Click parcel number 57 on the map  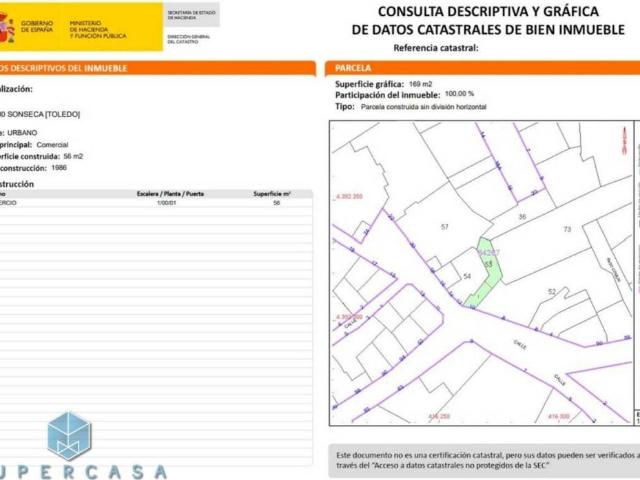click(444, 227)
